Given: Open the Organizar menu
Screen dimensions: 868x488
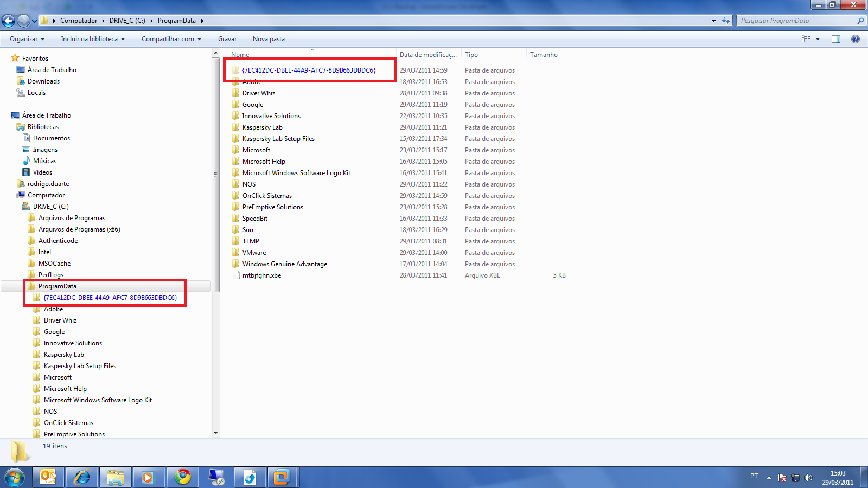Looking at the screenshot, I should (27, 39).
